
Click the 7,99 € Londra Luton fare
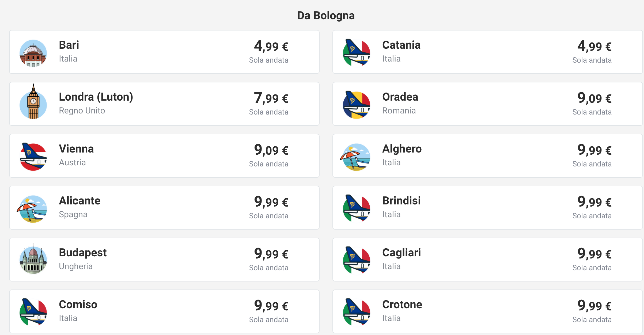pyautogui.click(x=271, y=98)
